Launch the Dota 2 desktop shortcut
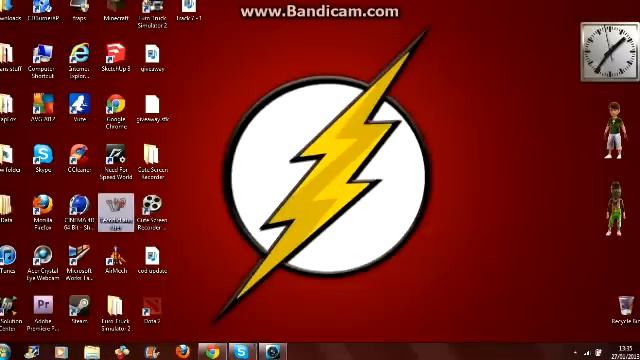 pyautogui.click(x=152, y=310)
